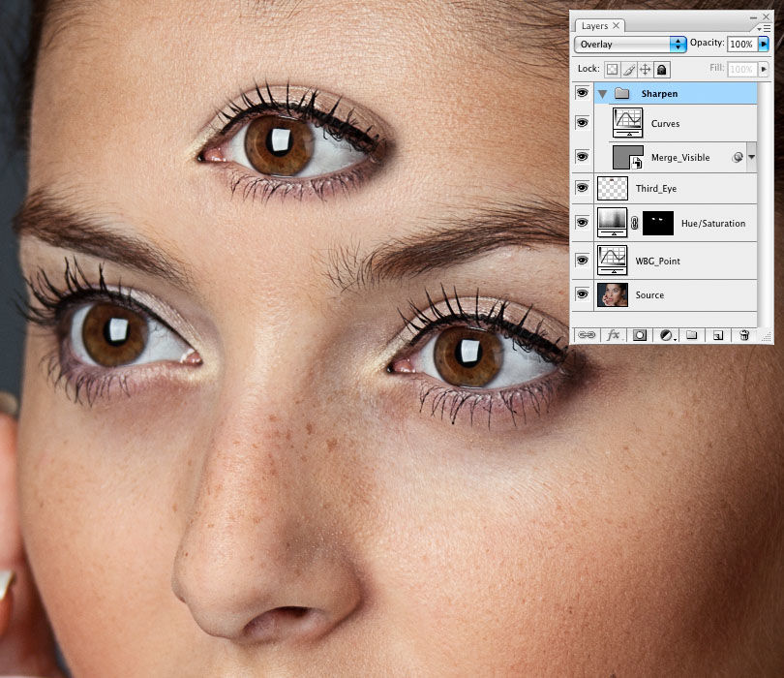Click the Smart Filters icon on Merge_Visible
This screenshot has width=784, height=678.
click(738, 158)
